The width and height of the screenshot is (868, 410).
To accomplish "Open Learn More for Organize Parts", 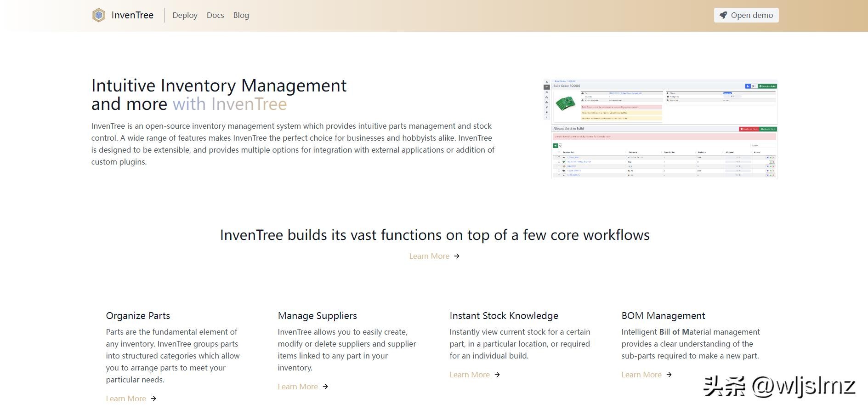I will pos(126,399).
